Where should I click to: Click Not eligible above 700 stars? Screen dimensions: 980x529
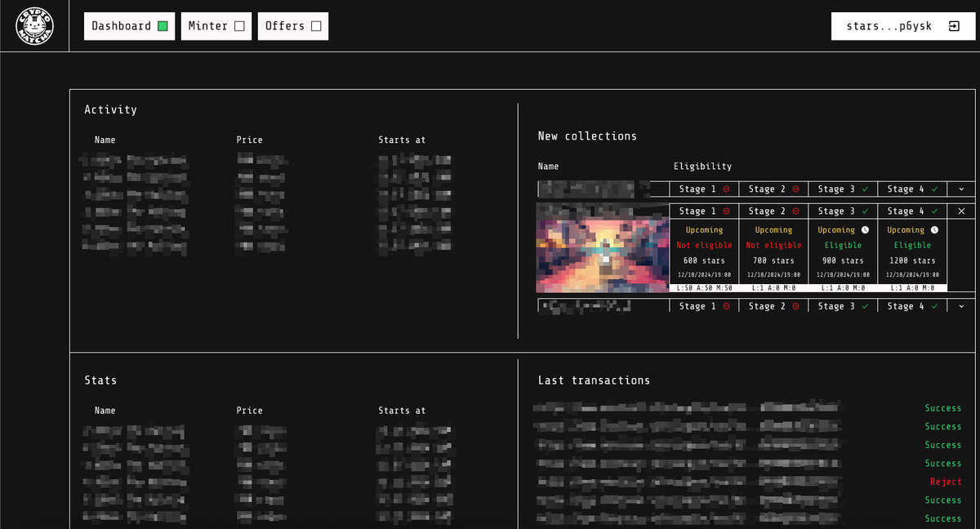coord(773,245)
